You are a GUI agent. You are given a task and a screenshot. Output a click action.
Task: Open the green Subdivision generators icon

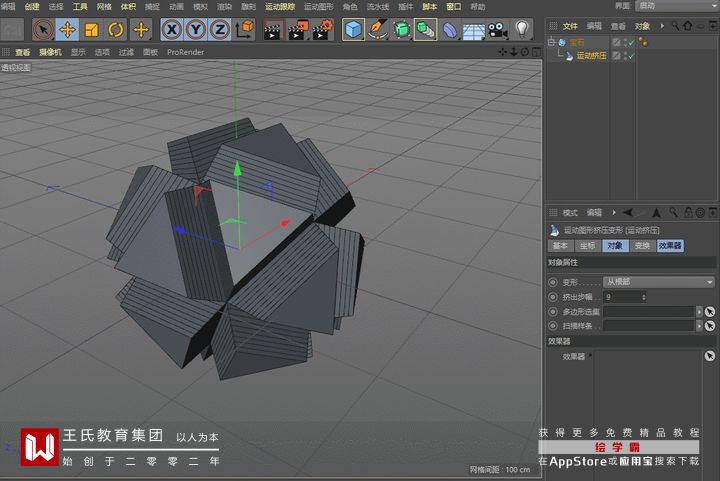click(x=402, y=30)
